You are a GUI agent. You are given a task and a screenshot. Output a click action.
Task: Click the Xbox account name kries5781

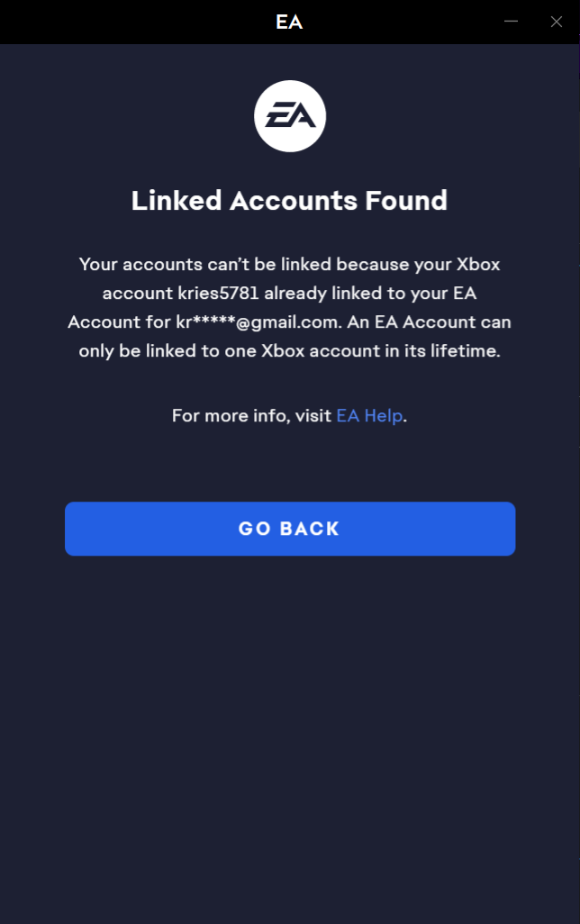[x=216, y=294]
